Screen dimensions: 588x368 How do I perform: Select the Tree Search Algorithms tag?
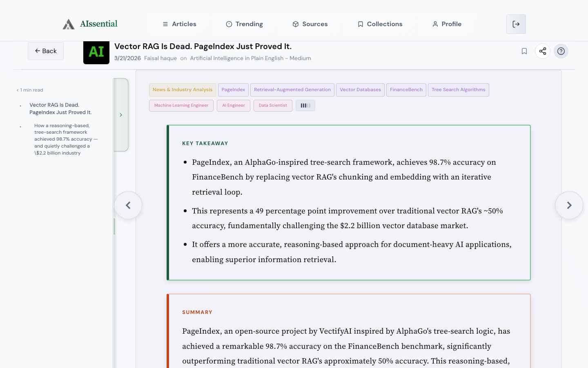click(458, 90)
